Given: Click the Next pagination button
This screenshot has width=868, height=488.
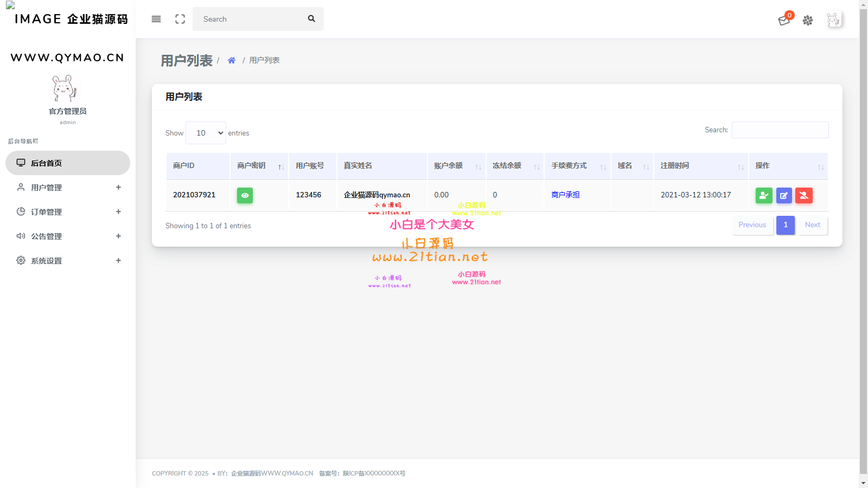Looking at the screenshot, I should coord(812,225).
